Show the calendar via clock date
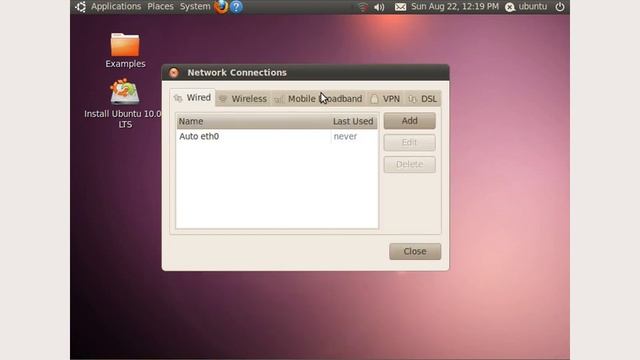The height and width of the screenshot is (360, 640). [455, 7]
